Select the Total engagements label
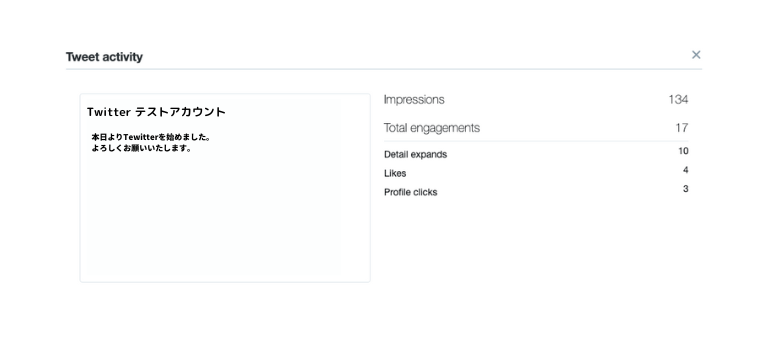 coord(432,128)
